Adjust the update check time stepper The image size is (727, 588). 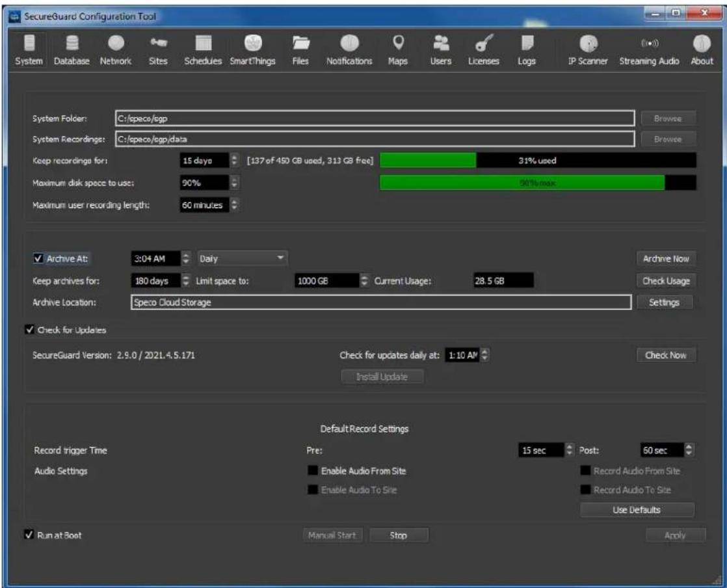click(485, 354)
